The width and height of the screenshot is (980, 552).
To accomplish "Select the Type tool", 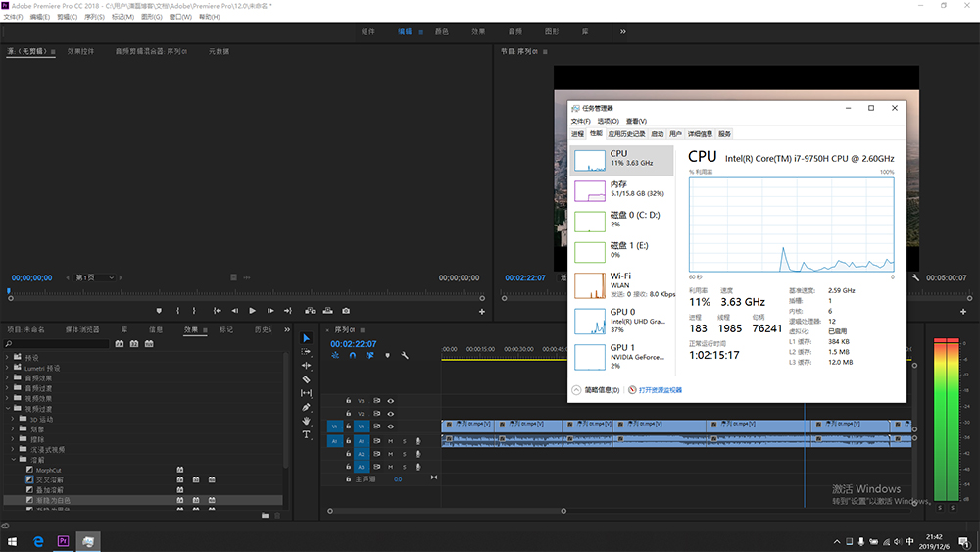I will coord(306,434).
